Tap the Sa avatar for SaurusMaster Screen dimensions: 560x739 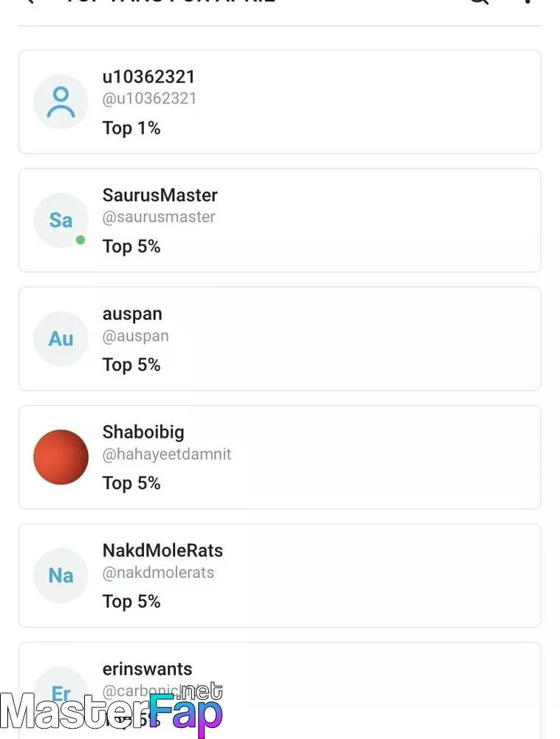click(x=61, y=220)
